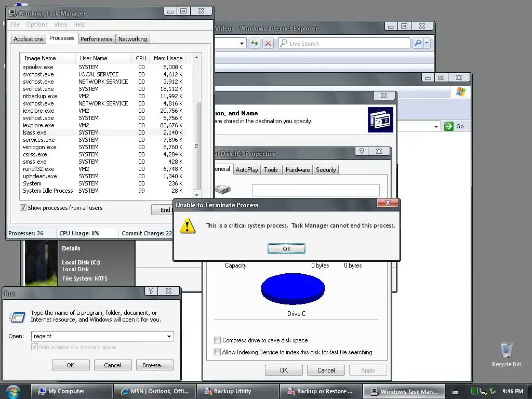
Task: Open the File menu in Task Manager
Action: click(15, 24)
